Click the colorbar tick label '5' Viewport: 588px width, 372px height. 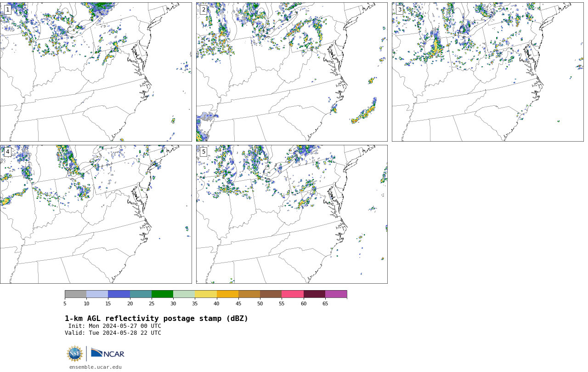pyautogui.click(x=65, y=303)
